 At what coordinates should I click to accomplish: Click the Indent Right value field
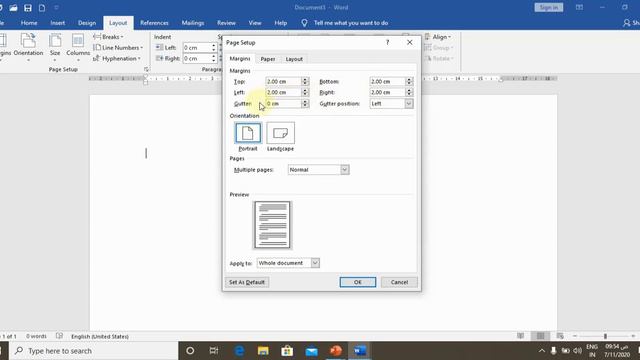196,58
